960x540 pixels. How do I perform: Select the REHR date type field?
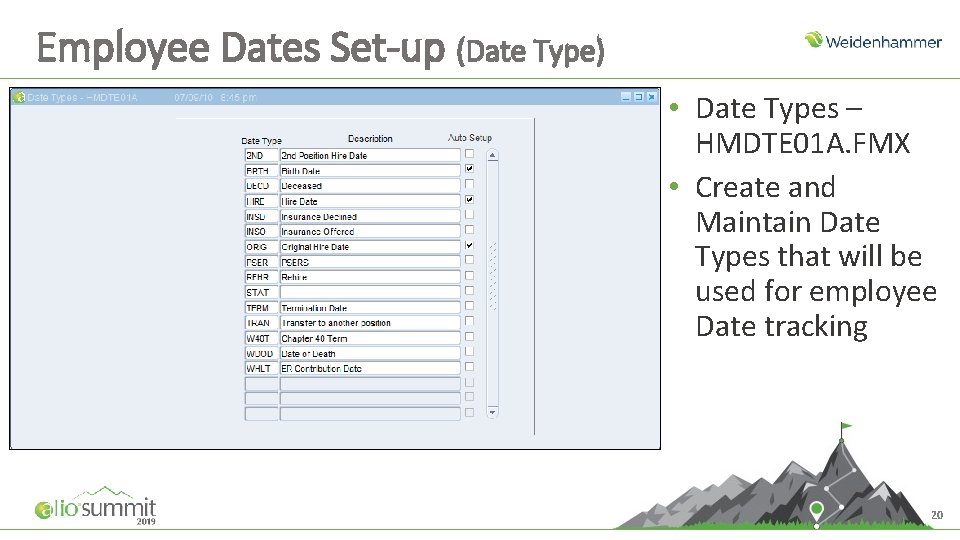(x=261, y=277)
